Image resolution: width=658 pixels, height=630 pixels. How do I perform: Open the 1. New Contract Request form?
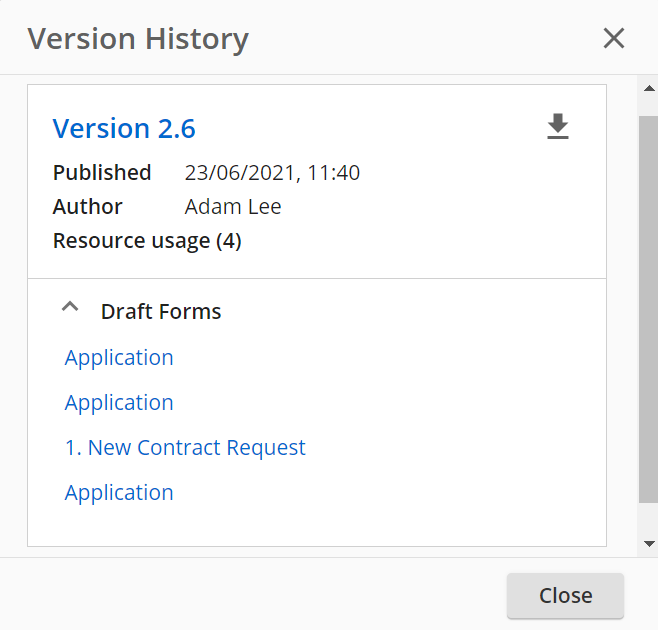click(x=185, y=448)
